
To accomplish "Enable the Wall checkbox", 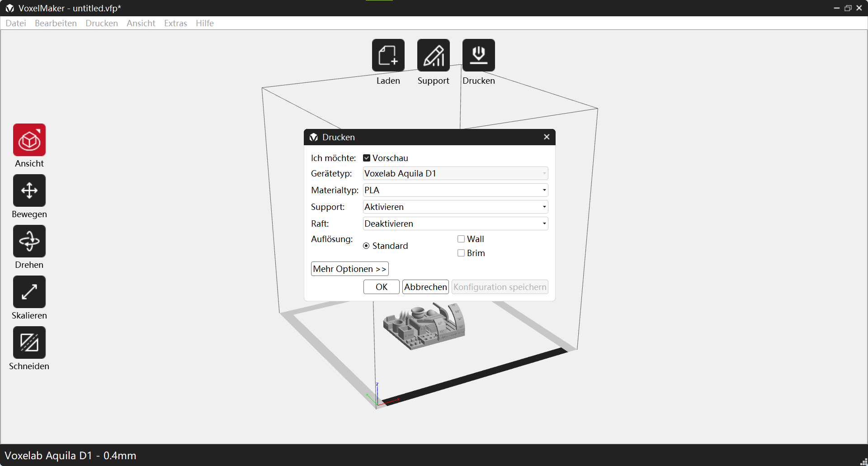I will (x=461, y=239).
